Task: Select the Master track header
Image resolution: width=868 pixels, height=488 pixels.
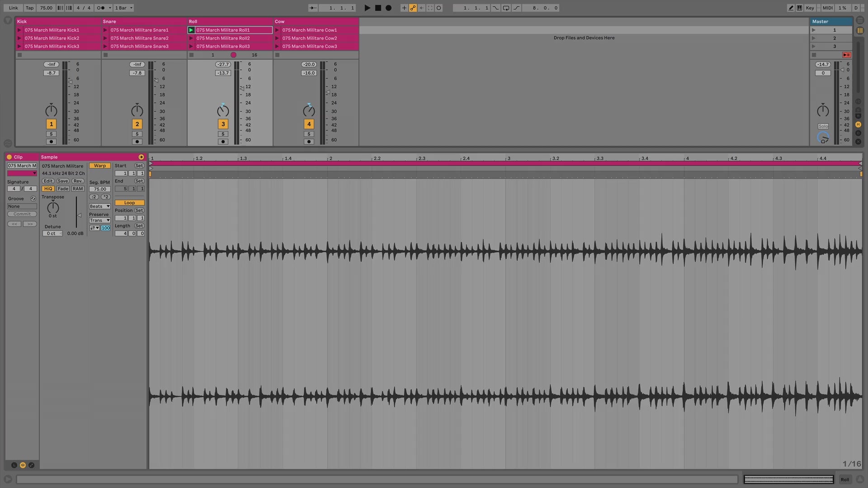Action: (820, 21)
